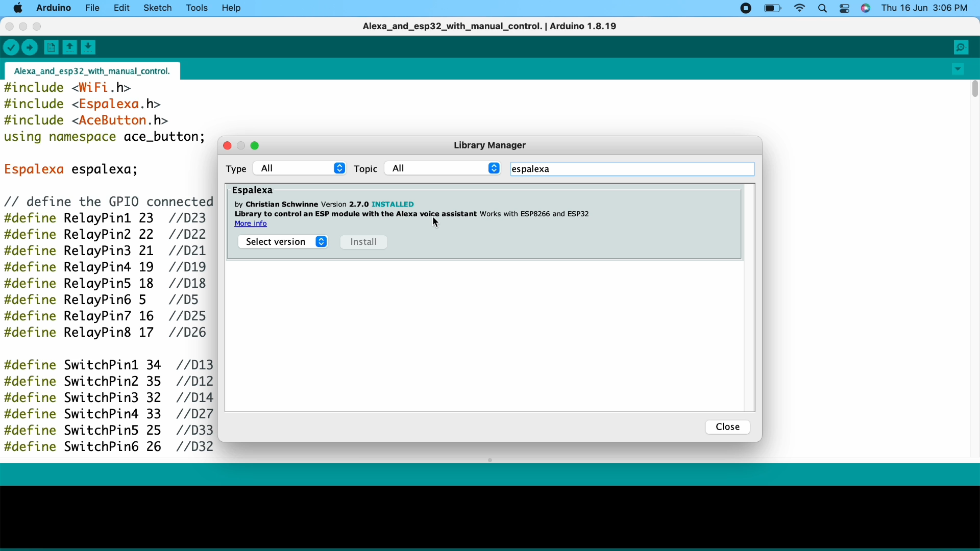
Task: Open the Select version dropdown
Action: click(x=283, y=242)
